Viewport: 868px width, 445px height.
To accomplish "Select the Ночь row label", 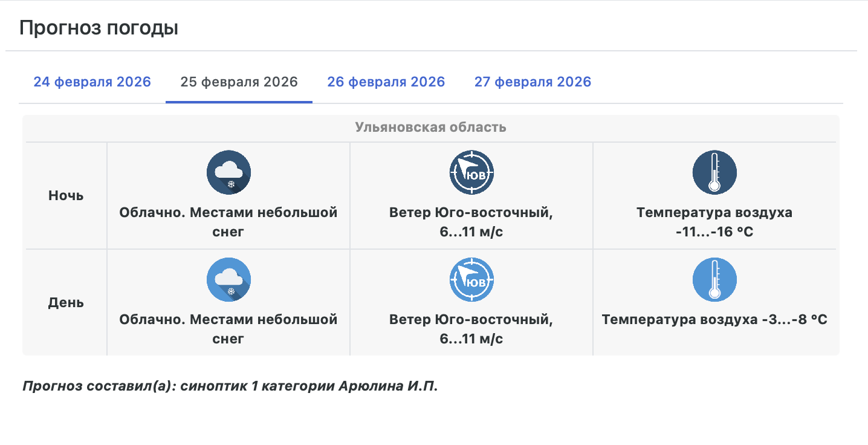I will pos(66,196).
